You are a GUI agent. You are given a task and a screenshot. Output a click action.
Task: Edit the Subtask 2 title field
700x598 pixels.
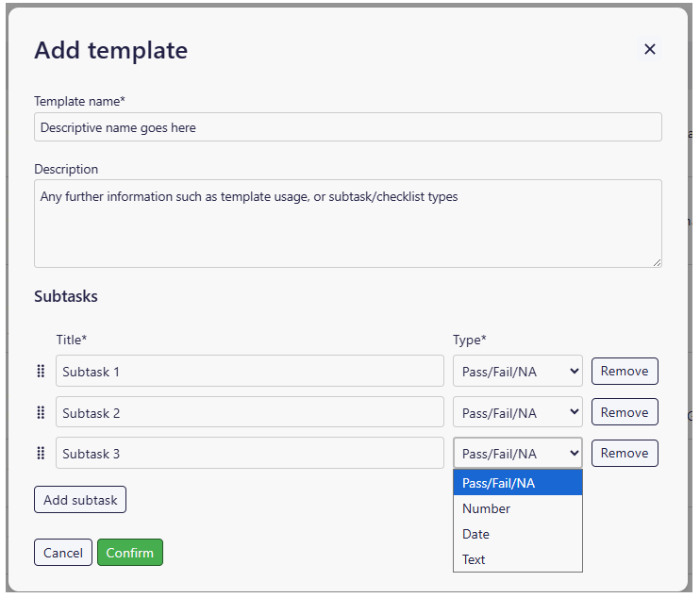tap(249, 412)
